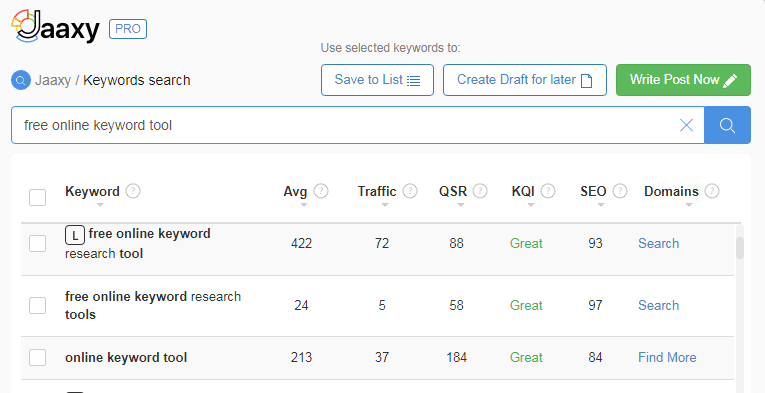
Task: Sort by Domains column arrow
Action: [689, 205]
